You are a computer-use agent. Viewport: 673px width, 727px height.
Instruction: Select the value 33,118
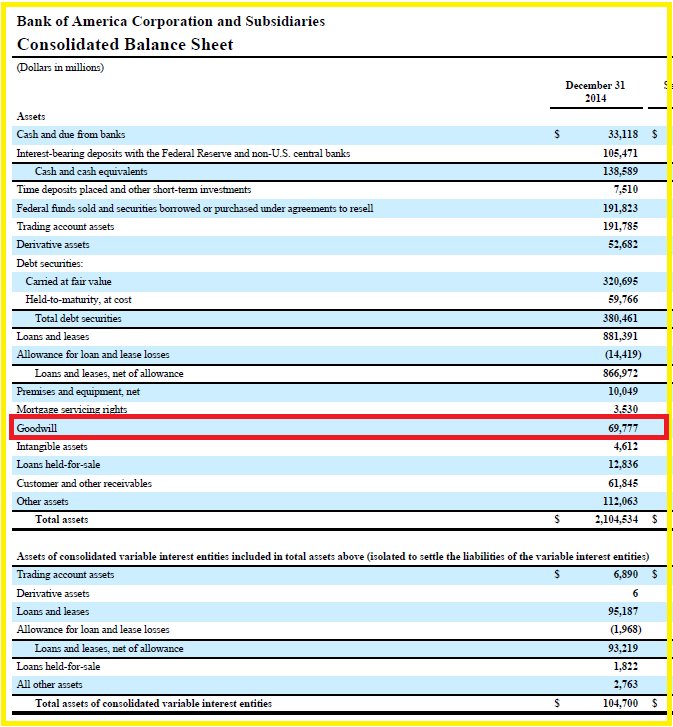point(623,134)
